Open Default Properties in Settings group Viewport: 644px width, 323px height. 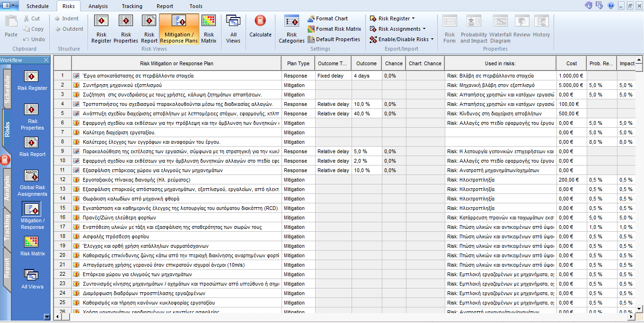[334, 39]
